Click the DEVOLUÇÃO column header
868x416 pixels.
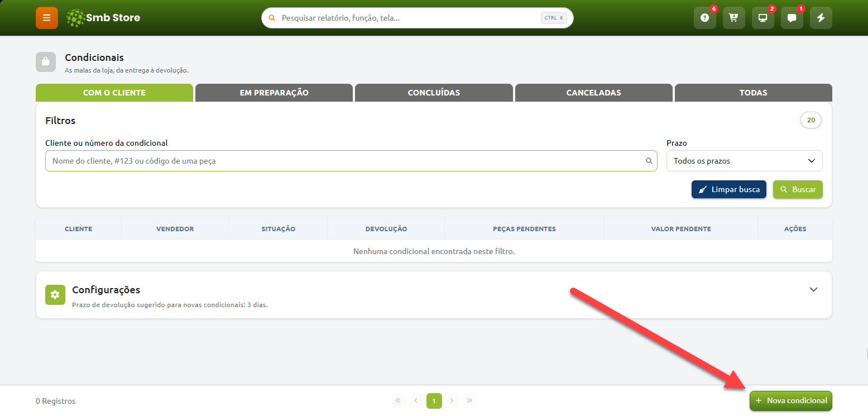click(x=386, y=229)
